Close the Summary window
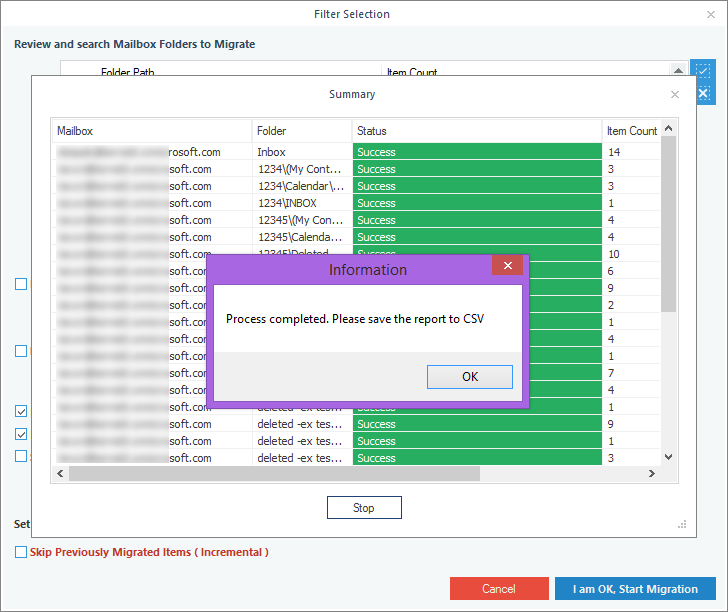 tap(675, 95)
